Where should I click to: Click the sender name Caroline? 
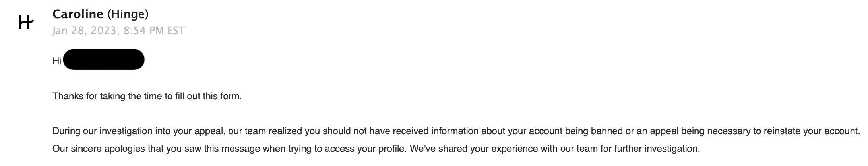pos(78,14)
